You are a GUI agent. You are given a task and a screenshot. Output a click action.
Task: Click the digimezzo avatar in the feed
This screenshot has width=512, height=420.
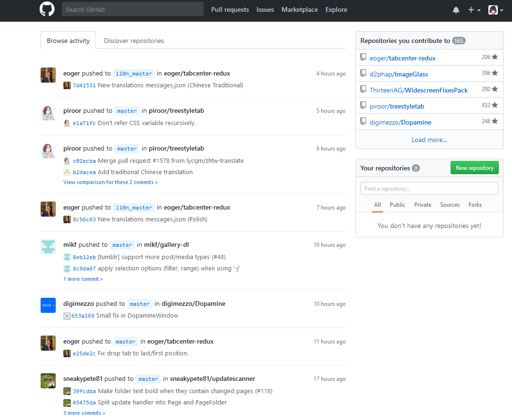[x=48, y=305]
